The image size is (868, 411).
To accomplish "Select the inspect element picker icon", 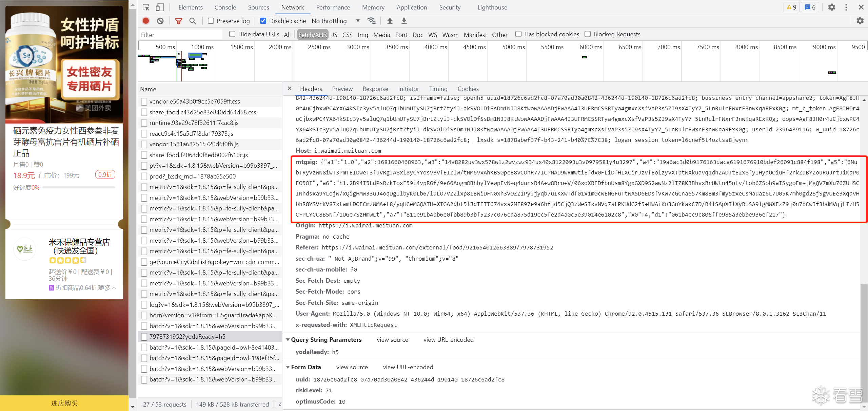I will 146,7.
